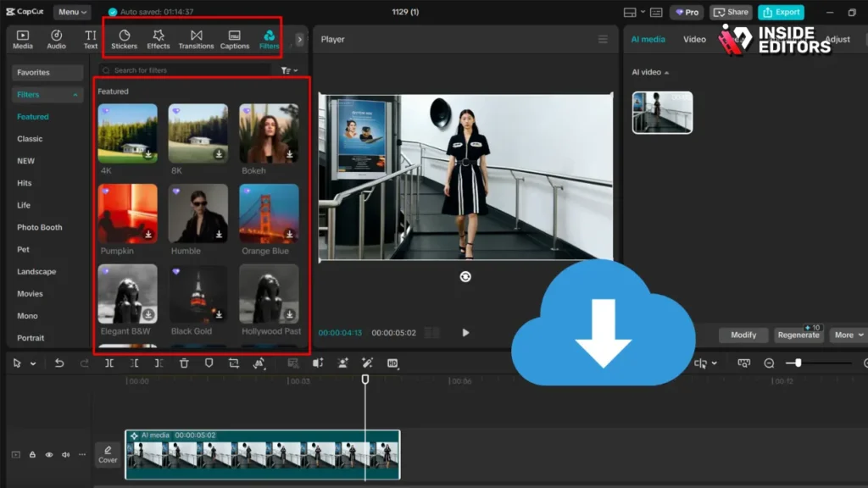
Task: Select the Hits filter category
Action: coord(25,183)
